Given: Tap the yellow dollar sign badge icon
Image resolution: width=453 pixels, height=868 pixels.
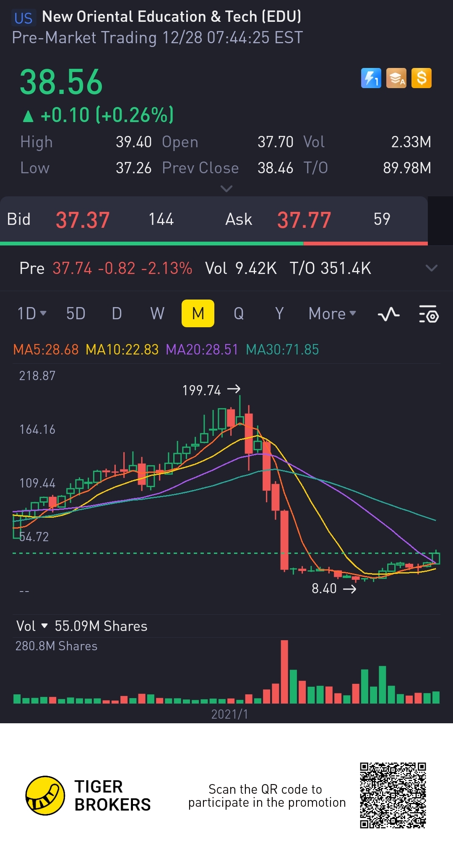Looking at the screenshot, I should click(422, 78).
